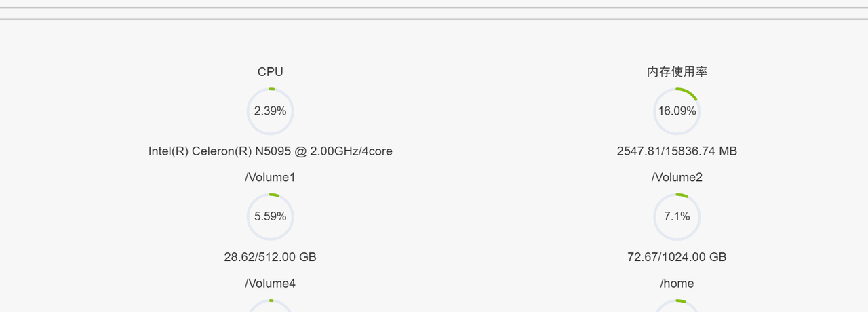Click the green arc on /Volume1 gauge
Image resolution: width=868 pixels, height=312 pixels.
pyautogui.click(x=274, y=195)
